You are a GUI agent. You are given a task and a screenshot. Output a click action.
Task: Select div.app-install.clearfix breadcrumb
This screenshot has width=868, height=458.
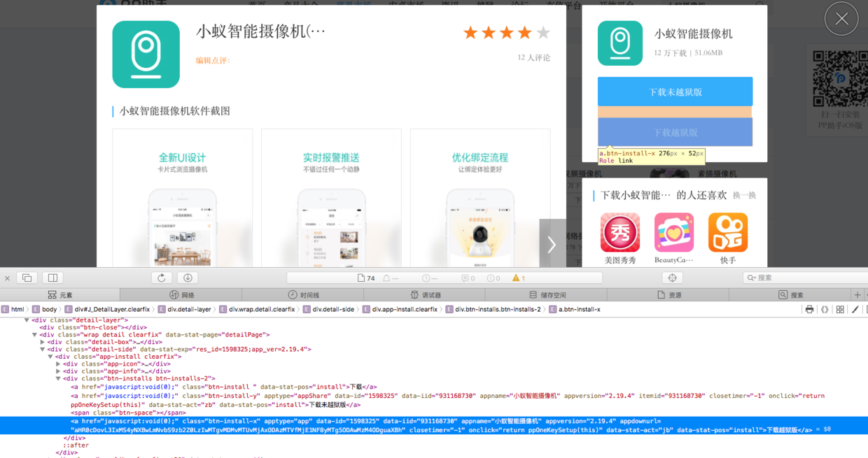click(400, 309)
